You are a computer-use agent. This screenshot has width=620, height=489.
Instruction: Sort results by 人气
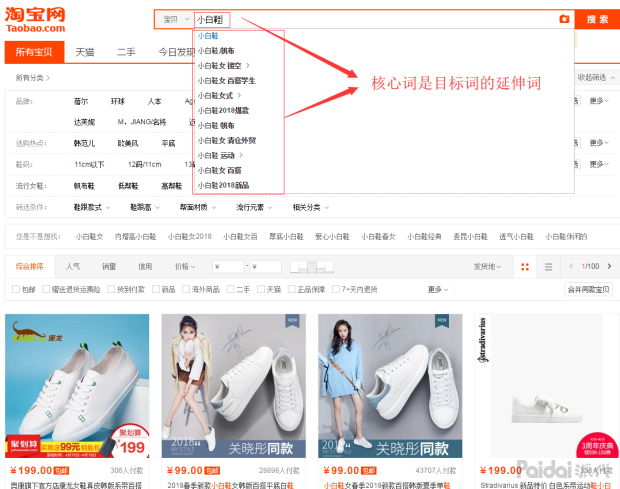[73, 266]
